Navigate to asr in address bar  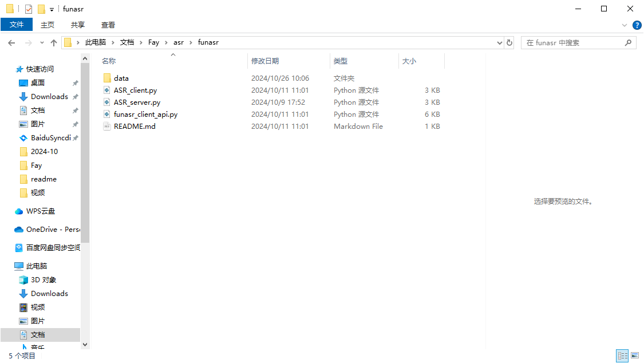click(x=178, y=42)
